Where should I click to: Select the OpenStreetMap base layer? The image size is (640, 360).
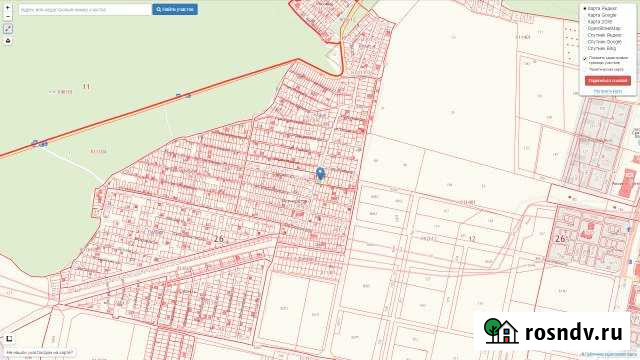(603, 29)
